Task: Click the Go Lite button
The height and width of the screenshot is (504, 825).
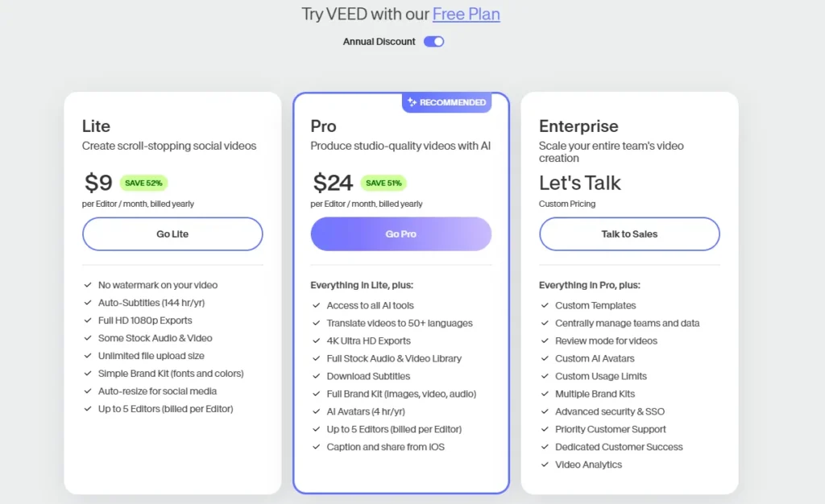Action: pyautogui.click(x=172, y=234)
